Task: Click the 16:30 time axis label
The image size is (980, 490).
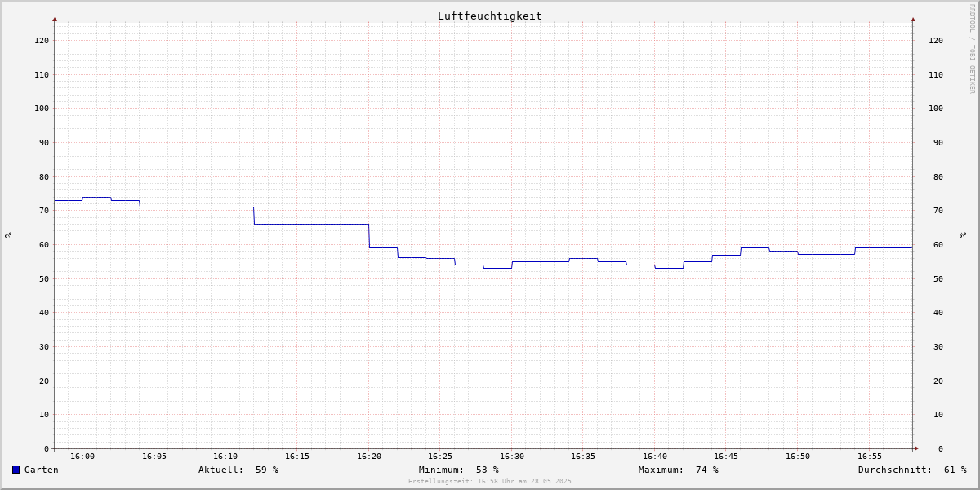Action: point(512,457)
